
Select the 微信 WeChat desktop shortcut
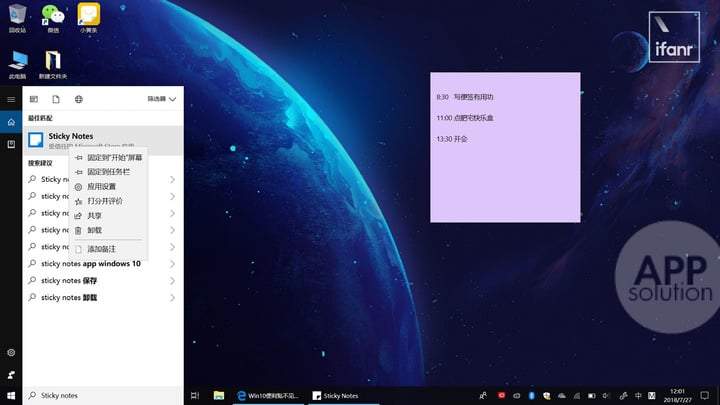coord(53,18)
